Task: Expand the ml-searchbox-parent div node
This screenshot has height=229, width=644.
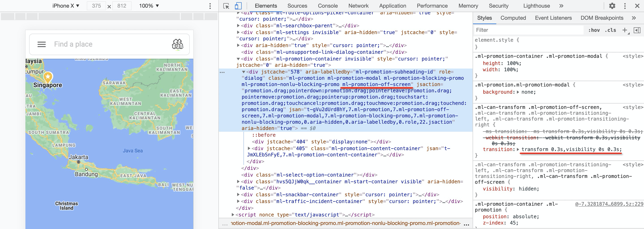Action: 238,26
